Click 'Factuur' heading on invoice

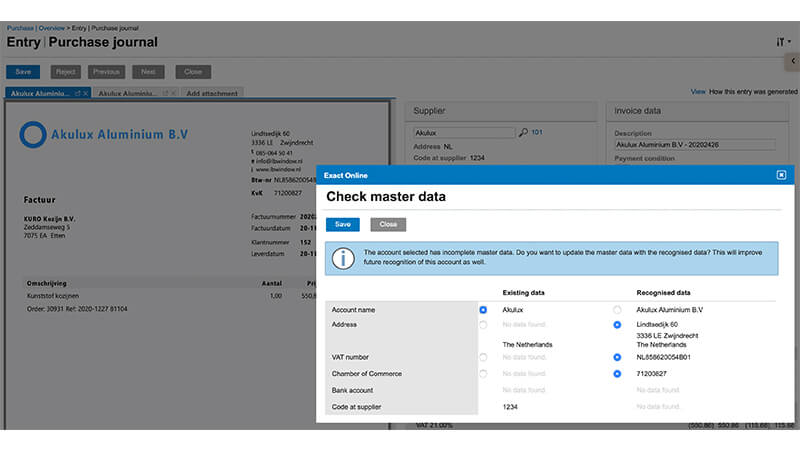point(39,200)
